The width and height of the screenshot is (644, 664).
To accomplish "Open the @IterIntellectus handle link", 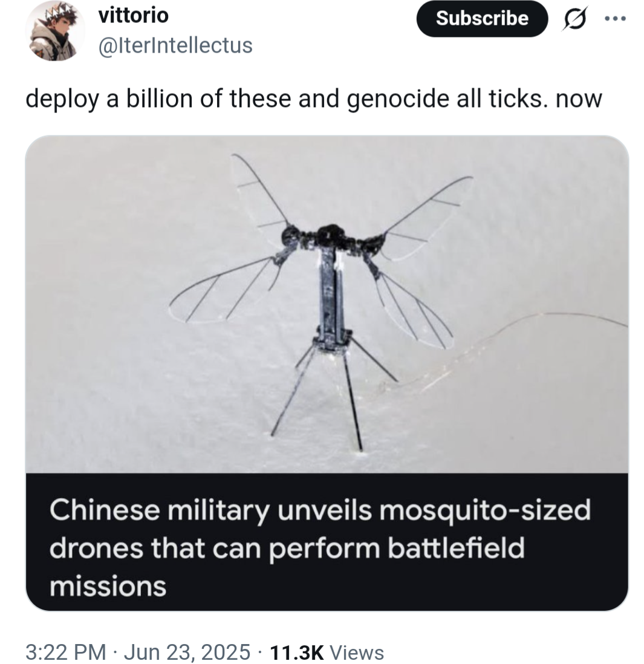I will [175, 45].
